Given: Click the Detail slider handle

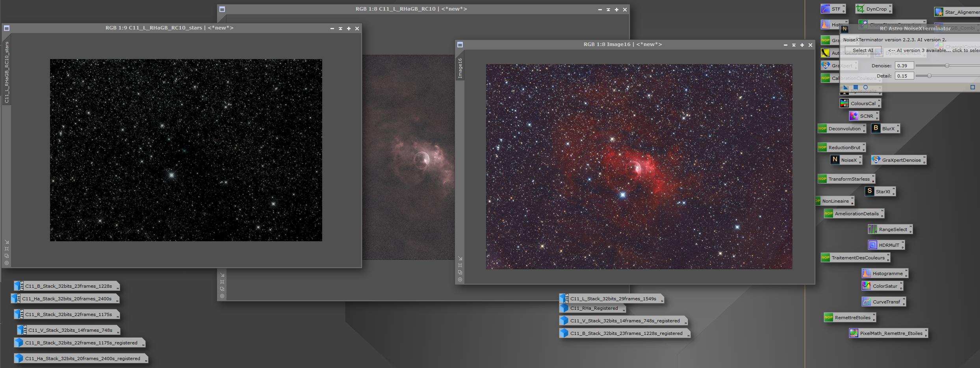Looking at the screenshot, I should point(929,76).
